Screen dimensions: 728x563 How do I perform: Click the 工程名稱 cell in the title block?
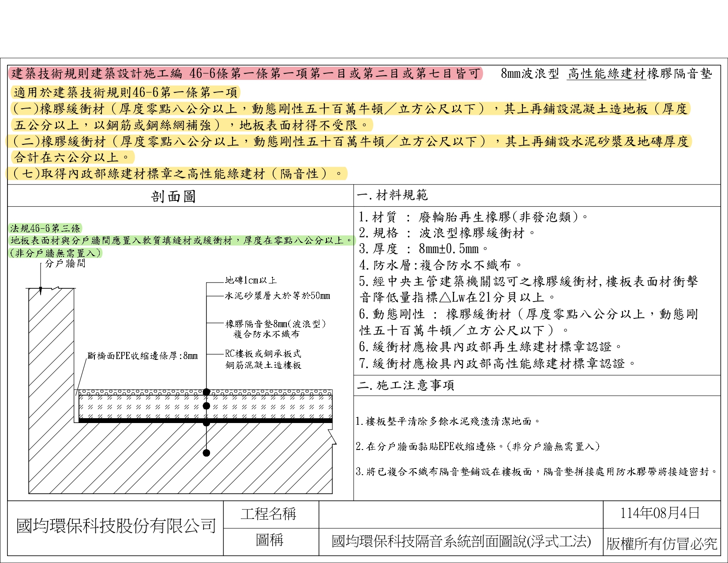[268, 514]
